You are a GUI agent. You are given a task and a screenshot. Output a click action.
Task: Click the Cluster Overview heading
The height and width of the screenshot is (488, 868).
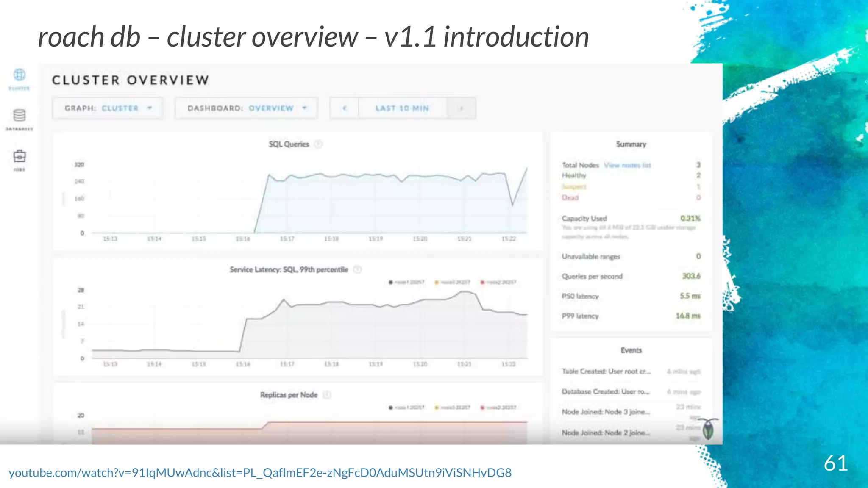131,80
